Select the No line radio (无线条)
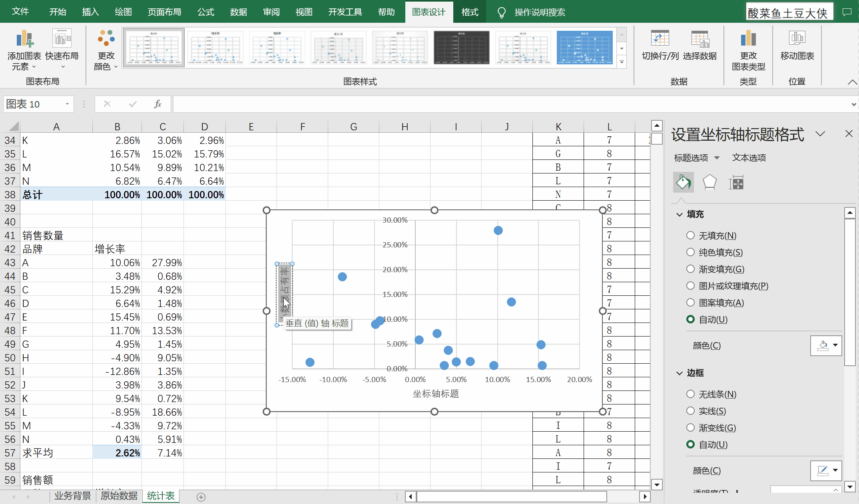The height and width of the screenshot is (504, 859). pos(690,394)
